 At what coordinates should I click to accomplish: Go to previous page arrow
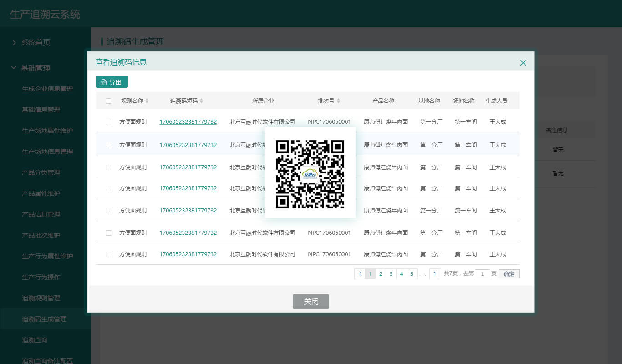(360, 274)
